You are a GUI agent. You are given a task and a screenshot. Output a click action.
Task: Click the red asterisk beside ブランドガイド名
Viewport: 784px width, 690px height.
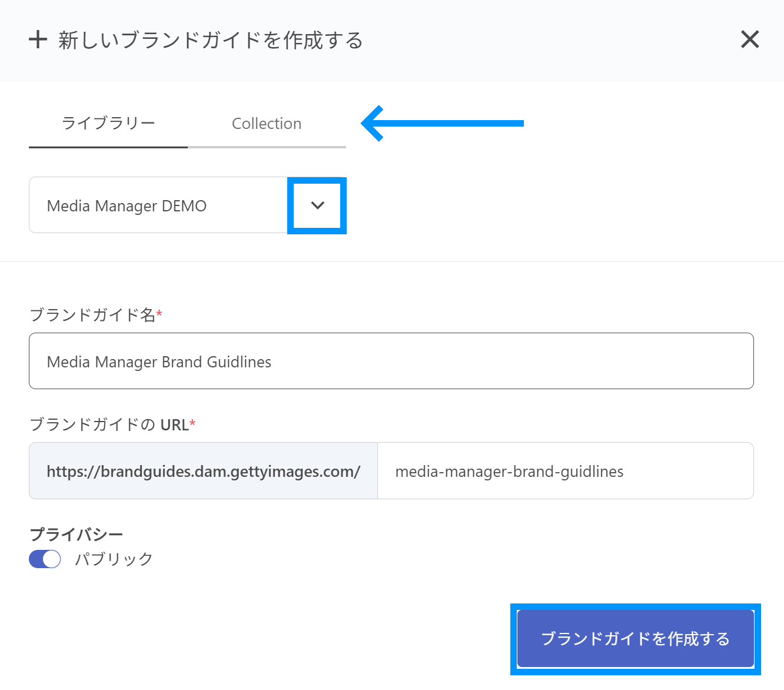(159, 313)
